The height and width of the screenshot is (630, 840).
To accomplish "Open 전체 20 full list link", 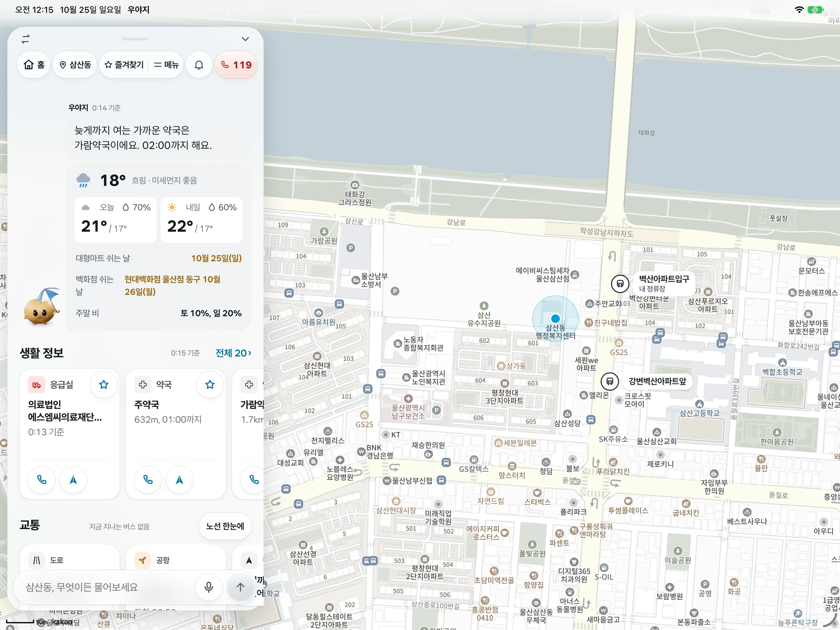I will 233,353.
